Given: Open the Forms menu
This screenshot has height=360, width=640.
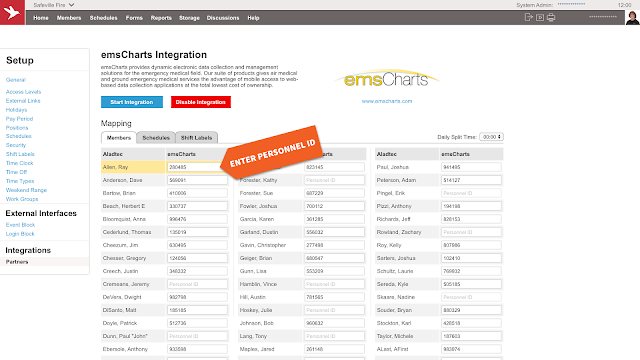Looking at the screenshot, I should 134,18.
